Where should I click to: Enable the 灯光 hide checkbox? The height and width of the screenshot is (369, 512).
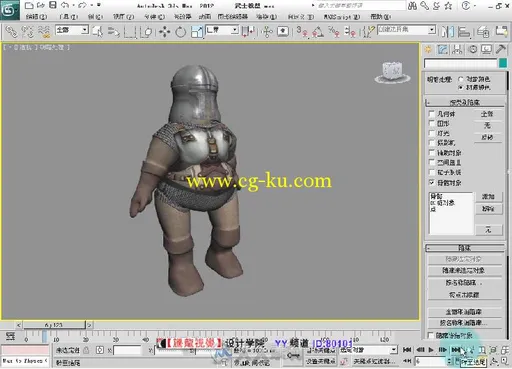431,133
